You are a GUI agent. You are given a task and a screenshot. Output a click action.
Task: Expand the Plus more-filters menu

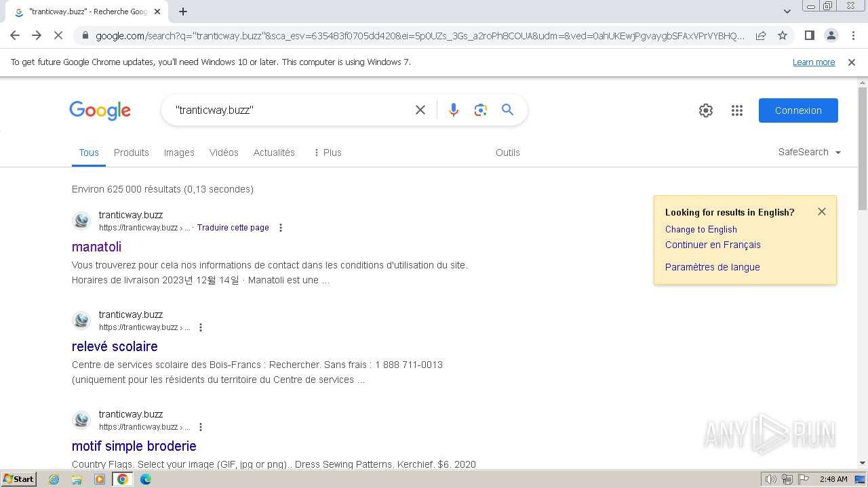point(327,152)
